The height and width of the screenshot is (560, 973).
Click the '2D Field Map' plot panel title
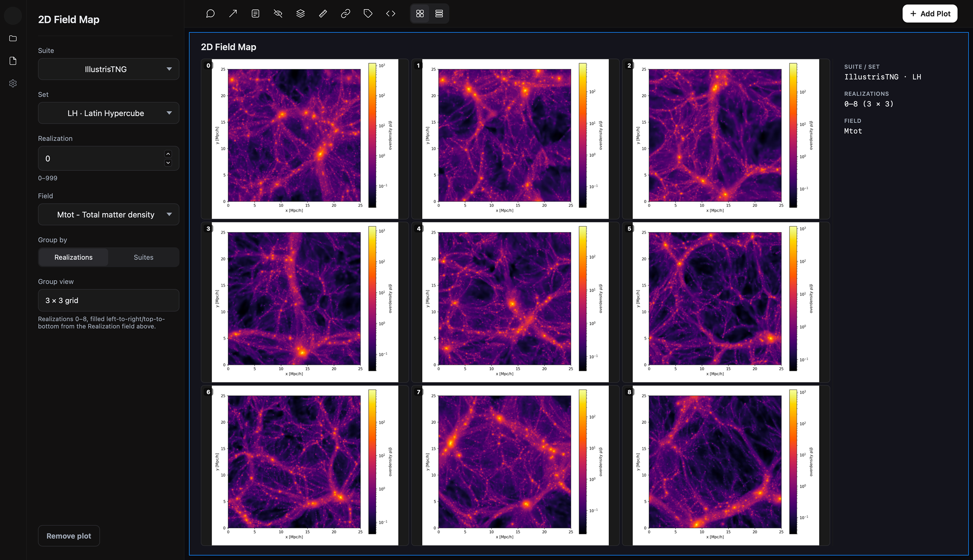point(229,47)
